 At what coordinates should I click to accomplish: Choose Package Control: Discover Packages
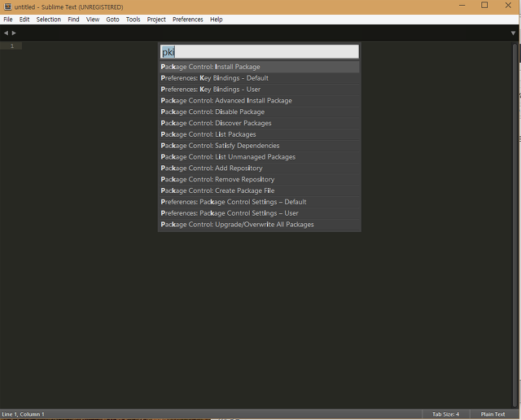(x=260, y=123)
